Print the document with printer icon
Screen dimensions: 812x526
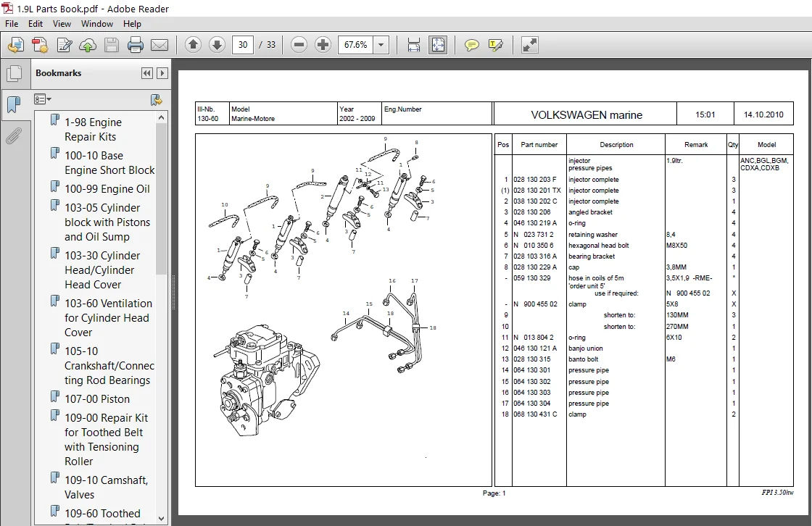(x=135, y=45)
